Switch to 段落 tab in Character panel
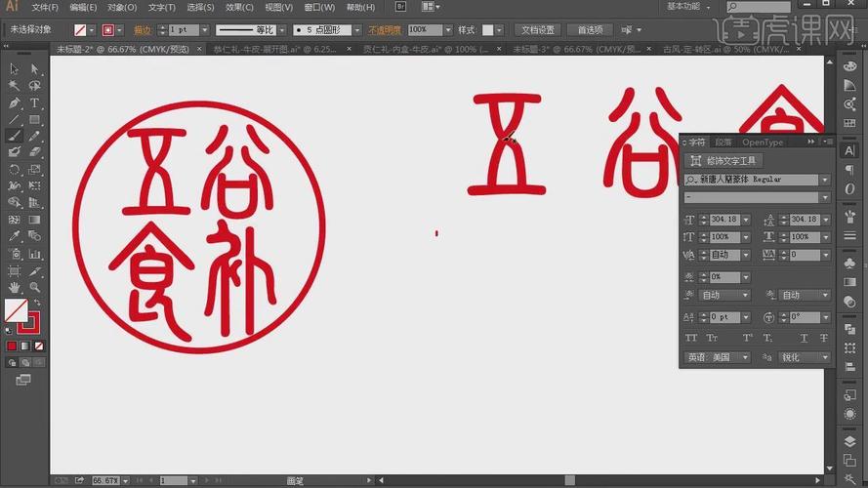Screen dimensions: 868x488 click(723, 142)
